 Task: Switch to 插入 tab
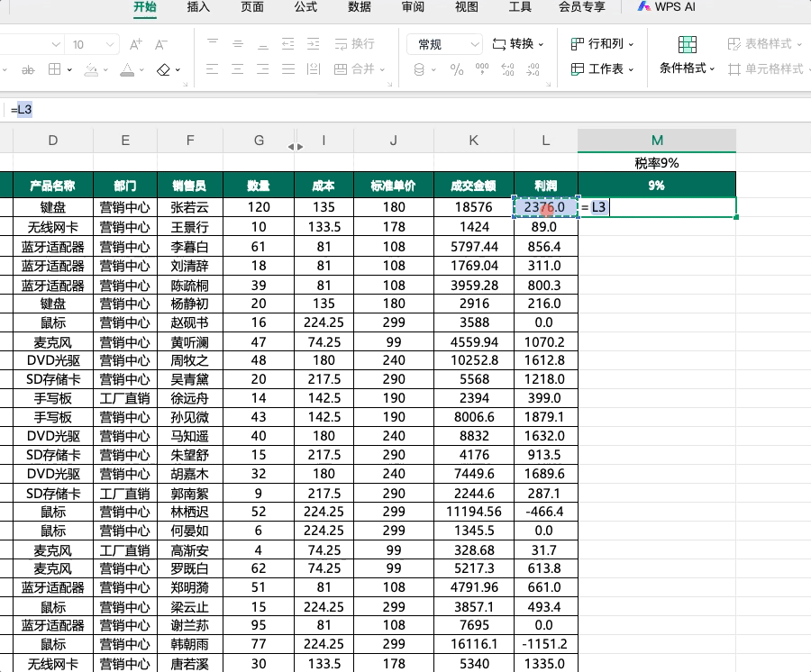click(198, 6)
